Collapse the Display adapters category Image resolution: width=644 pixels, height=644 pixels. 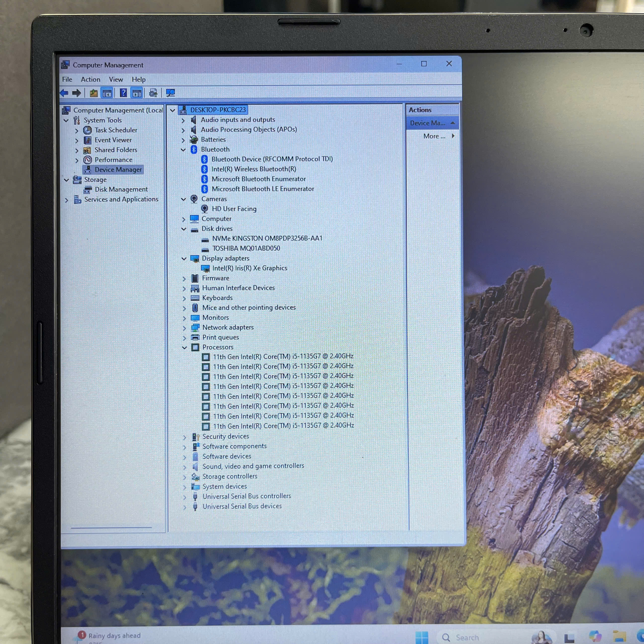pos(184,259)
